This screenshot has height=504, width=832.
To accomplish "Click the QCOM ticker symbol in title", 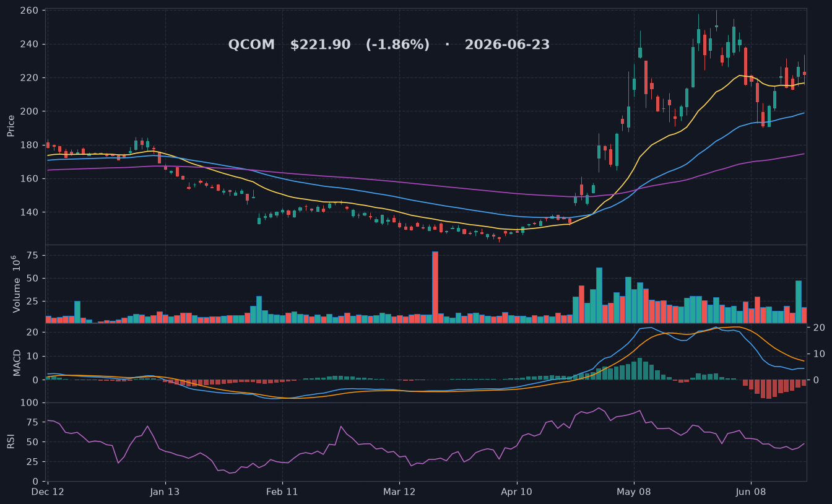I will click(x=251, y=45).
